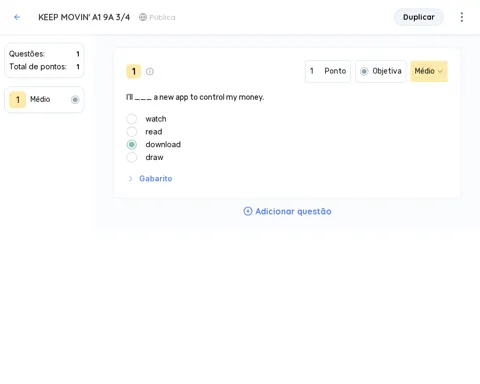
Task: Click the objective-type icon in the sidebar question card
Action: click(x=75, y=99)
